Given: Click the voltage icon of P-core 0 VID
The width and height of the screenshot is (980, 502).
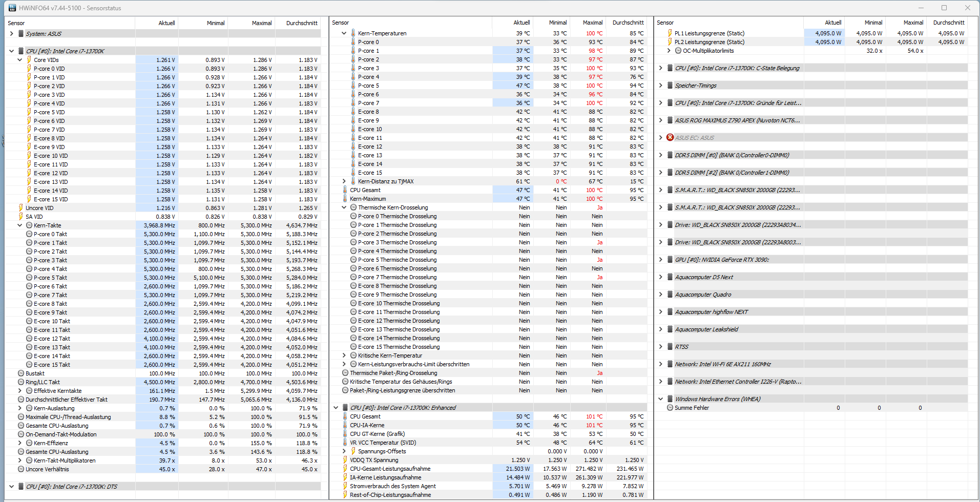Looking at the screenshot, I should pyautogui.click(x=29, y=69).
